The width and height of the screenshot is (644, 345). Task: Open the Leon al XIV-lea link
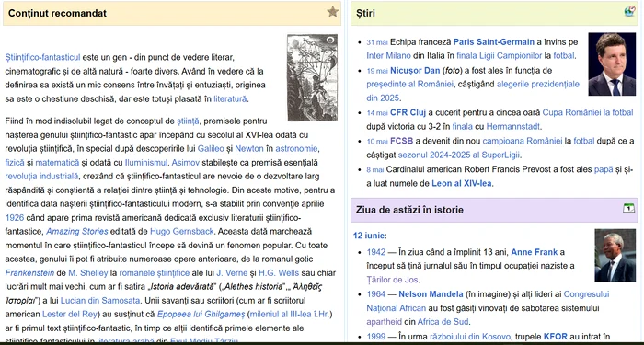(461, 183)
